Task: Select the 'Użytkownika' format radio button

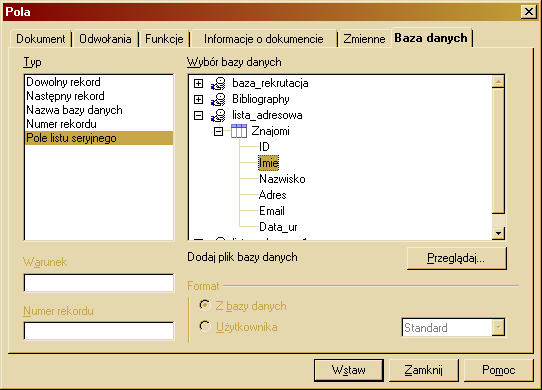Action: 205,326
